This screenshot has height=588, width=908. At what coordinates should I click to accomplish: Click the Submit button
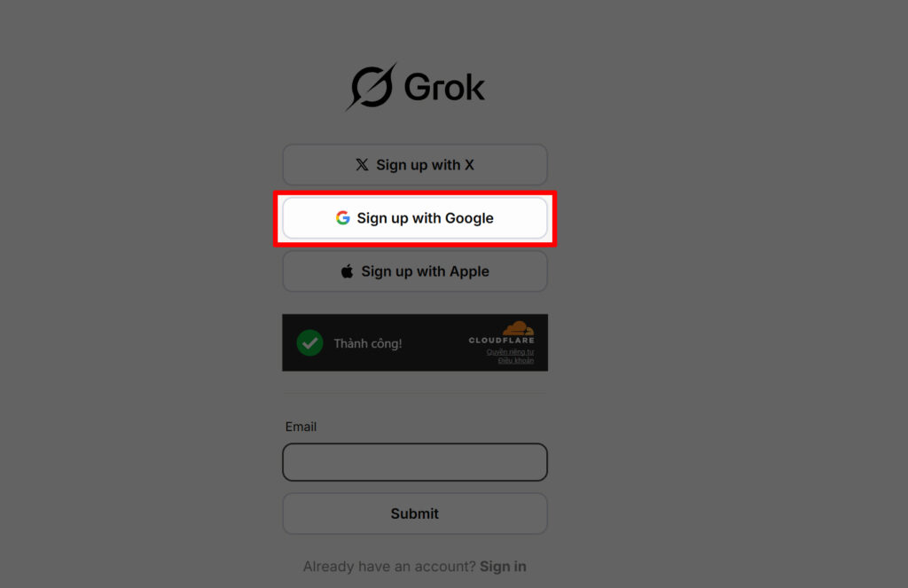(415, 514)
